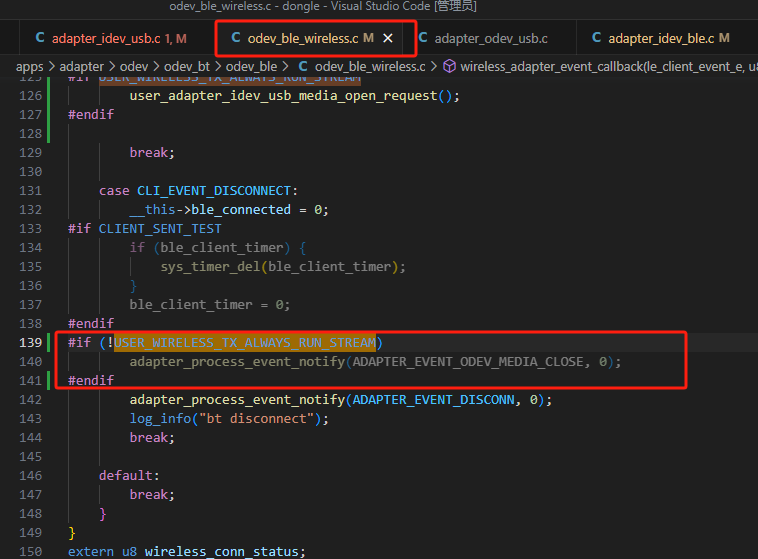
Task: Click the 'if (ble_client_timer)' condition line
Action: (x=218, y=248)
